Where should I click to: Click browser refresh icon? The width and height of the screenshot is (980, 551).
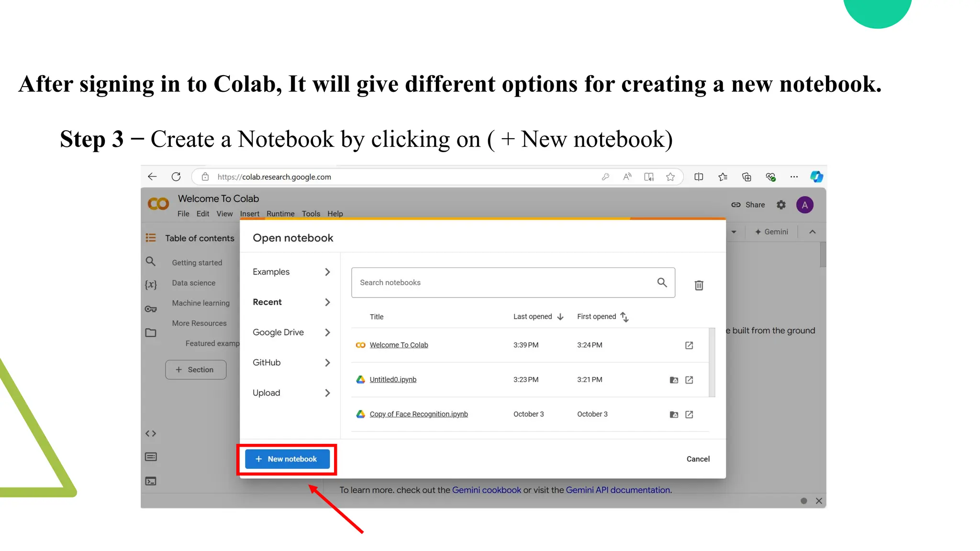coord(176,177)
